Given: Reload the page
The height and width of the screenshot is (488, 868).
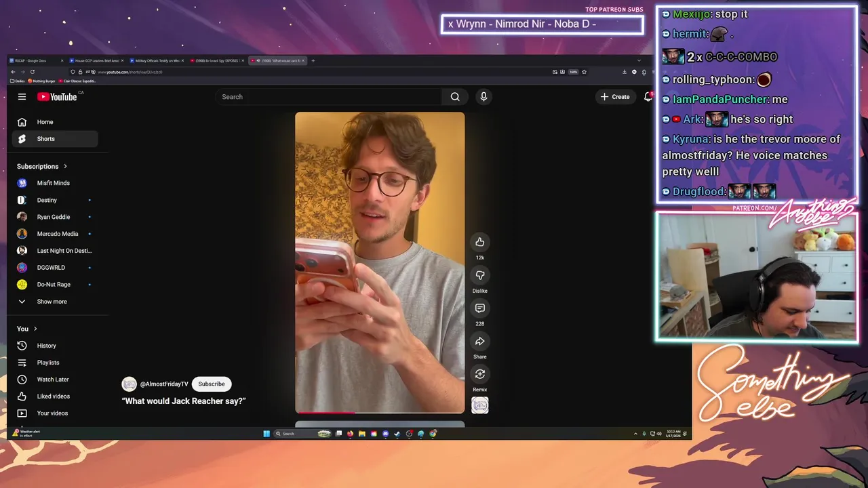Looking at the screenshot, I should coord(33,72).
